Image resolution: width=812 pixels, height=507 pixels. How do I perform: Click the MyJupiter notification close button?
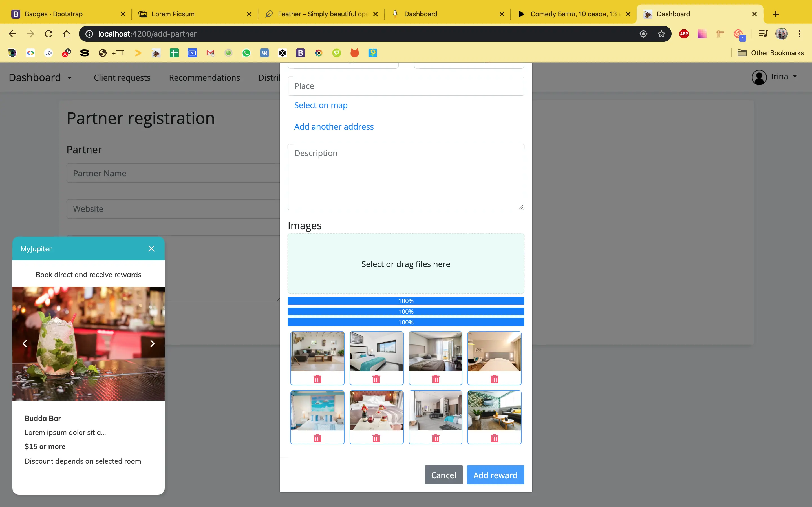(x=151, y=249)
